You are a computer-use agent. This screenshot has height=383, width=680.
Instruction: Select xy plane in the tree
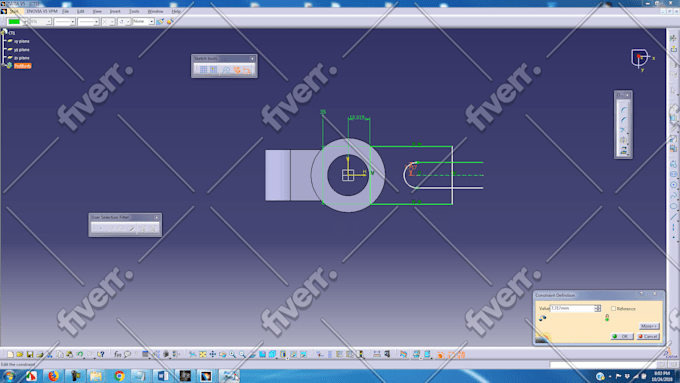click(21, 41)
